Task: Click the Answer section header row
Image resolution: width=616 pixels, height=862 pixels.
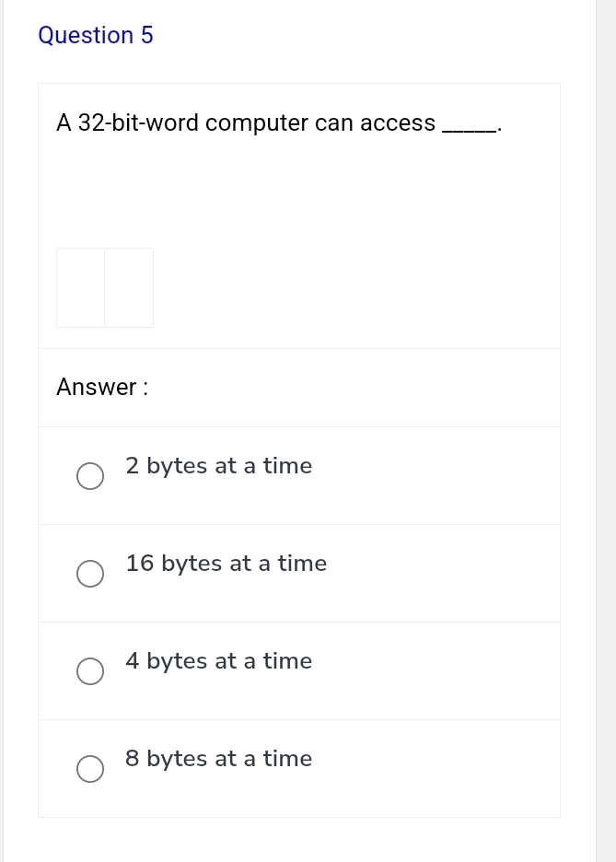Action: (x=299, y=387)
